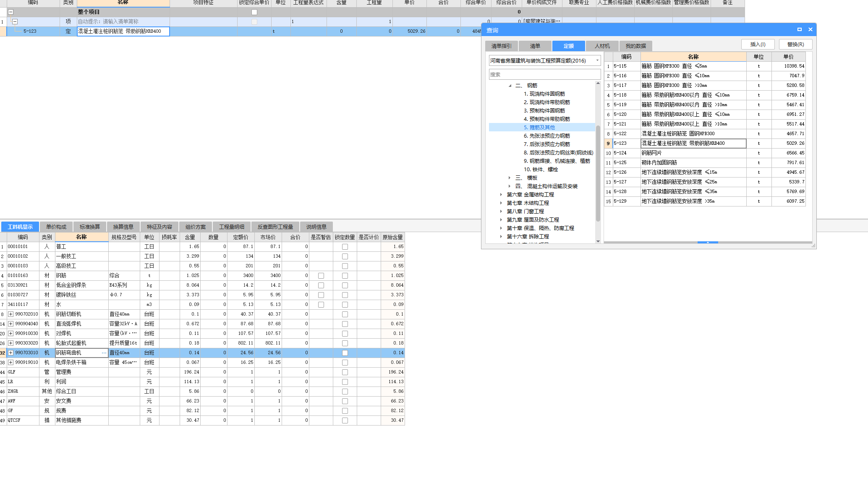Open 清单指引 tab in query dialog

click(x=502, y=46)
